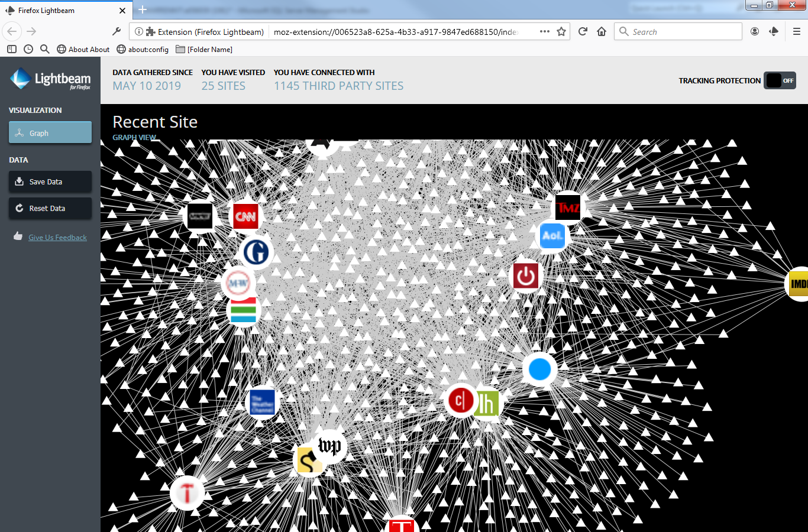Select the red power button site node
The width and height of the screenshot is (808, 532).
tap(526, 276)
